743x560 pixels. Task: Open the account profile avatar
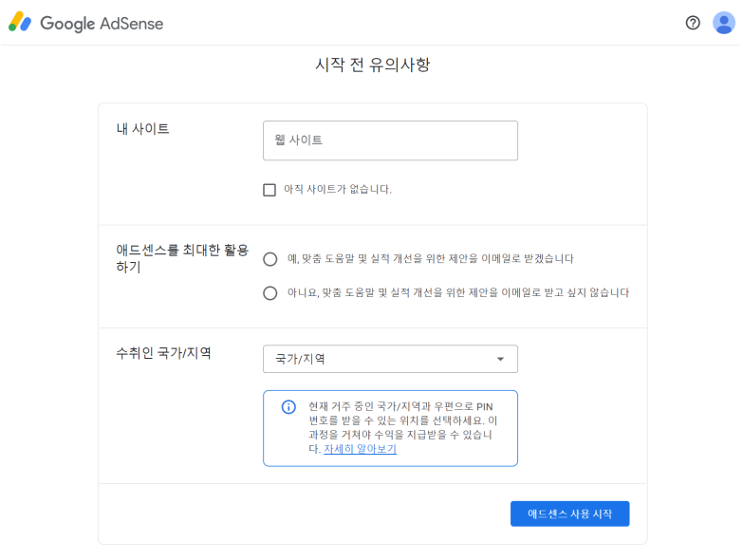(x=724, y=23)
